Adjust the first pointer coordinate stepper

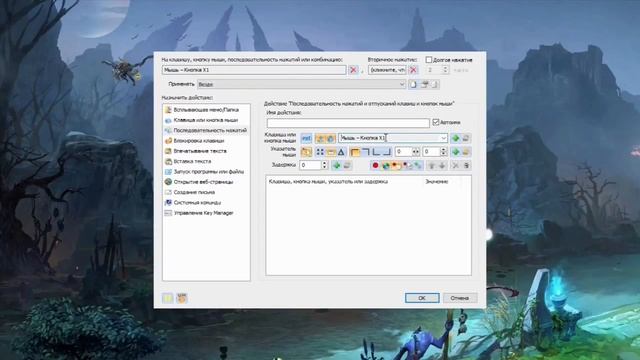pyautogui.click(x=416, y=152)
